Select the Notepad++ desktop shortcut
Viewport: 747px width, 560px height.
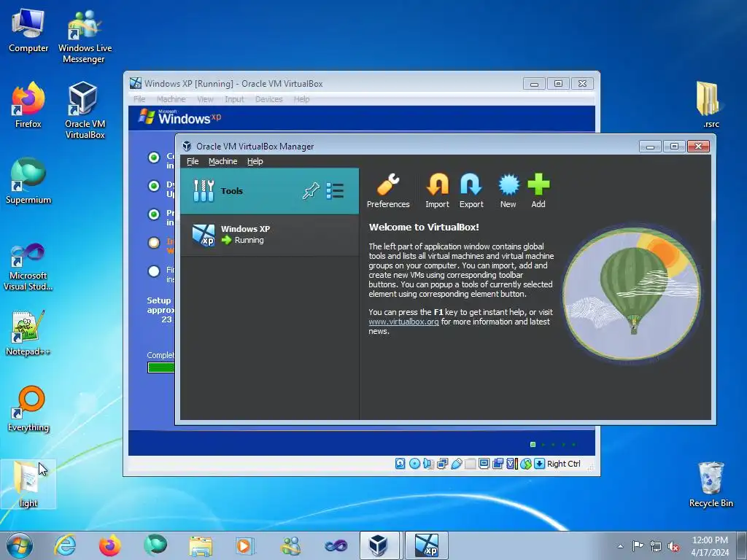click(x=28, y=332)
